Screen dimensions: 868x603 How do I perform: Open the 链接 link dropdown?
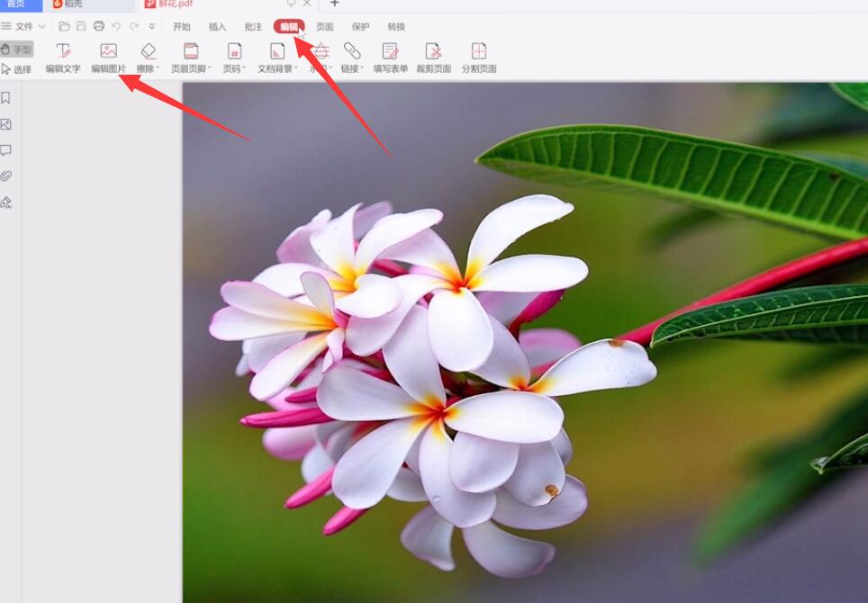pyautogui.click(x=352, y=58)
